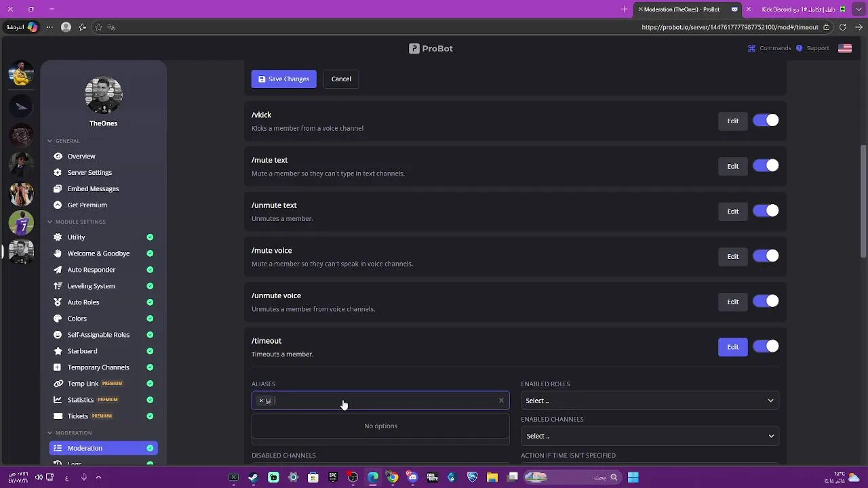Screen dimensions: 868x488
Task: Click the TheOnes server avatar
Action: pos(104,95)
